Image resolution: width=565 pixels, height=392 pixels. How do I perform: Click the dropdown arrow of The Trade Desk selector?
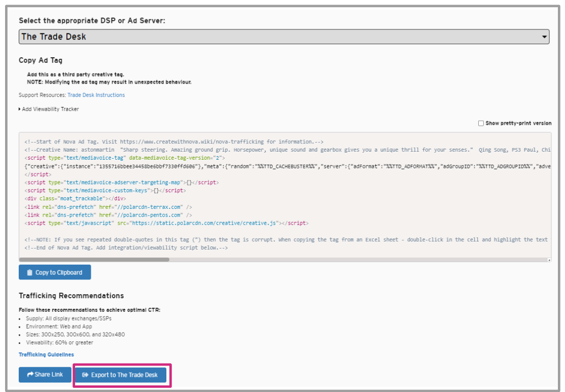pos(544,37)
